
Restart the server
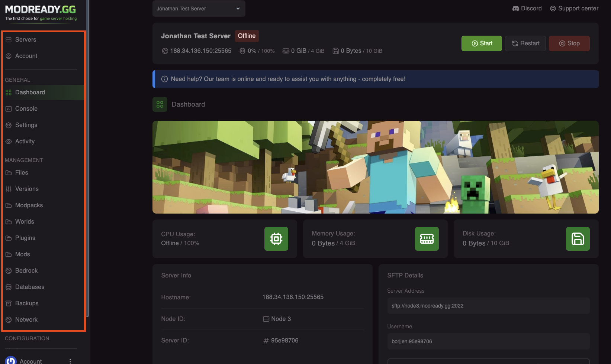pyautogui.click(x=525, y=43)
